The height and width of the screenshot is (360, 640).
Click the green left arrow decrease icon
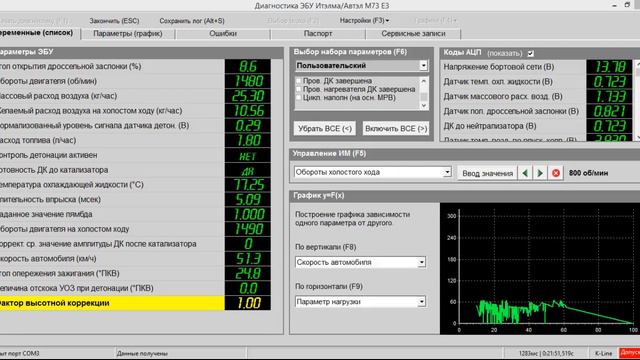[x=525, y=173]
